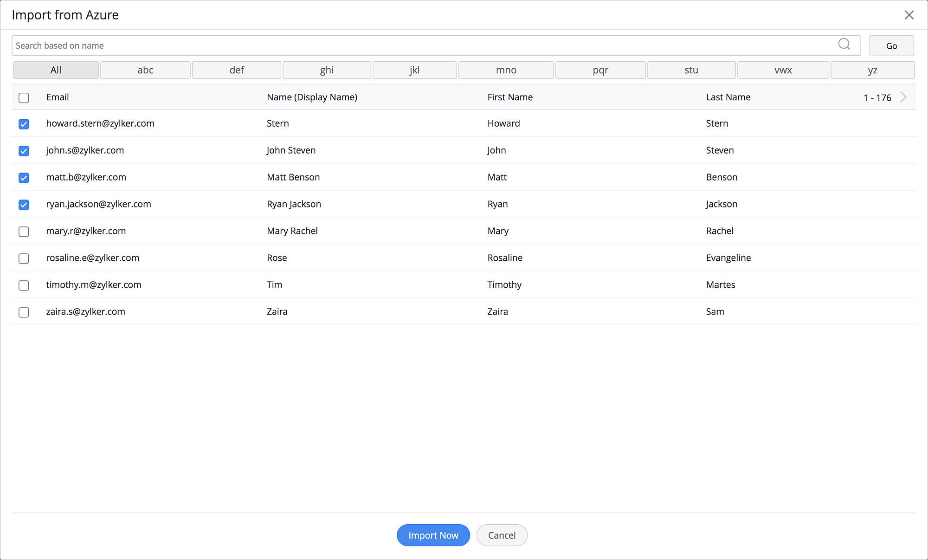The width and height of the screenshot is (928, 560).
Task: Switch to the mno filter tab
Action: tap(506, 70)
